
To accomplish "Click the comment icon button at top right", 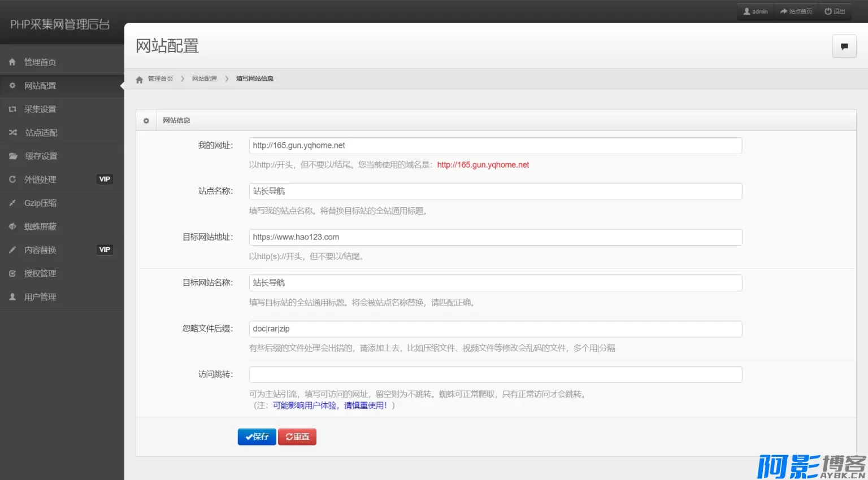I will (x=844, y=46).
